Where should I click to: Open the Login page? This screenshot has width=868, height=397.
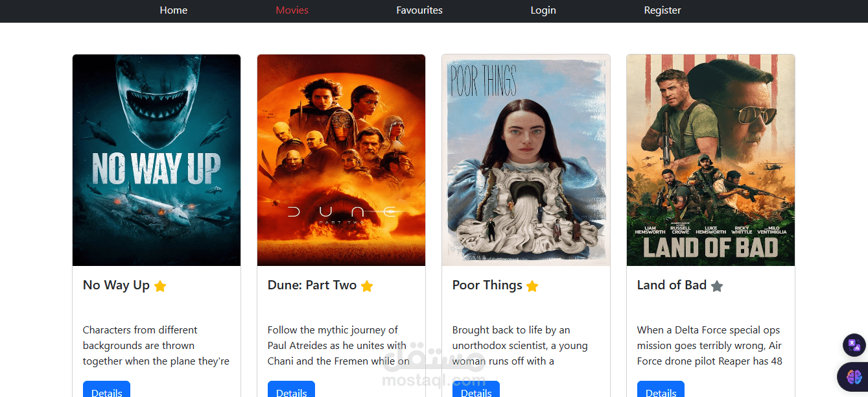click(x=543, y=10)
